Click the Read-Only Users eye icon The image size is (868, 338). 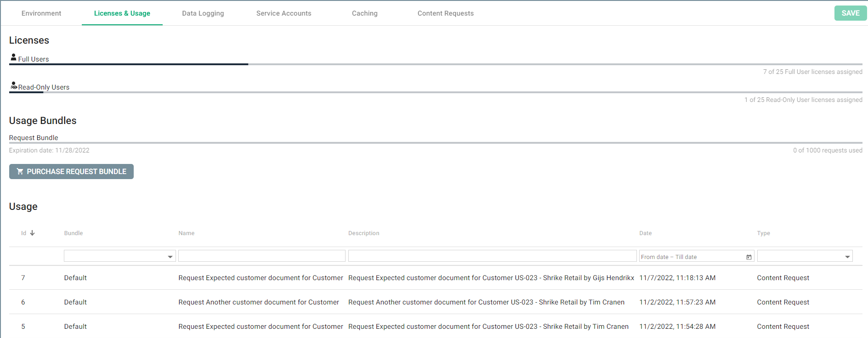[14, 86]
